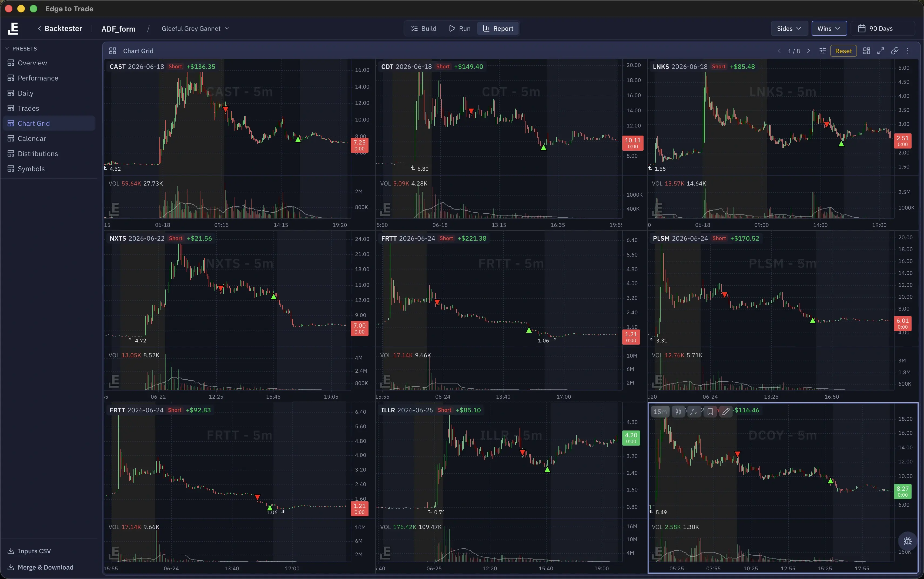The width and height of the screenshot is (924, 579).
Task: Open the chart grid more options menu
Action: 908,51
